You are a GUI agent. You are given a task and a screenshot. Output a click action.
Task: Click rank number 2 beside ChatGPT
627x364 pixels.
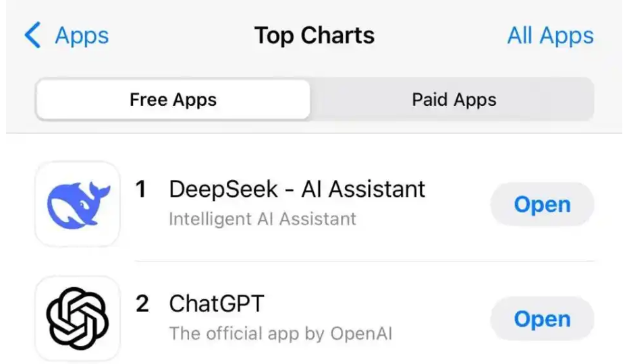pos(142,304)
